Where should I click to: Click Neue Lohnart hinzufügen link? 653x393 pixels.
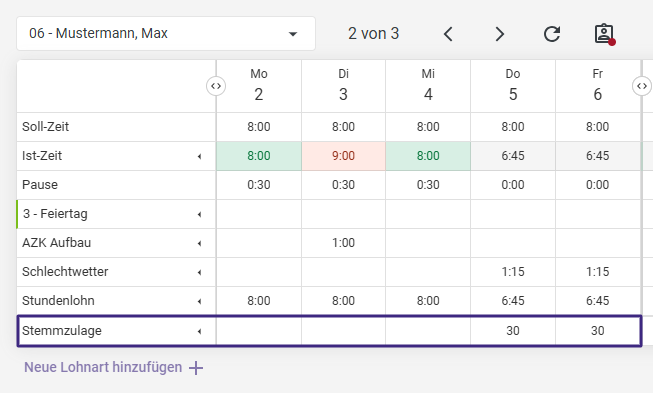[103, 367]
